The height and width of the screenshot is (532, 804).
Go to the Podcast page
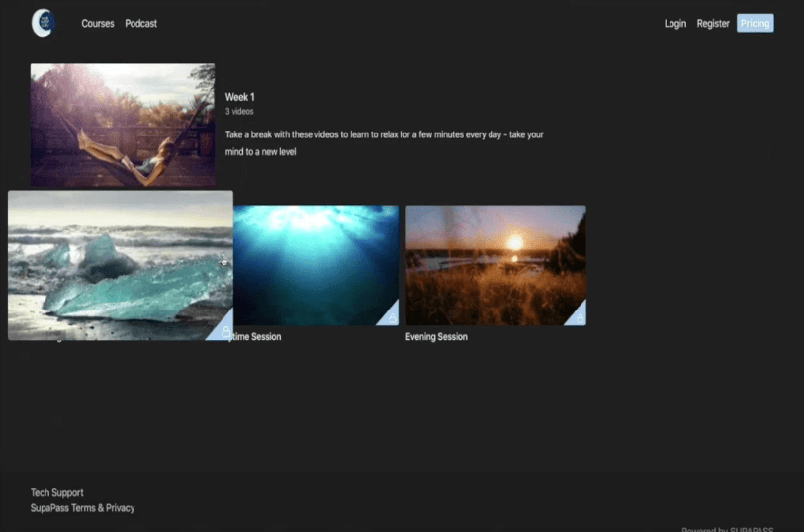(140, 23)
